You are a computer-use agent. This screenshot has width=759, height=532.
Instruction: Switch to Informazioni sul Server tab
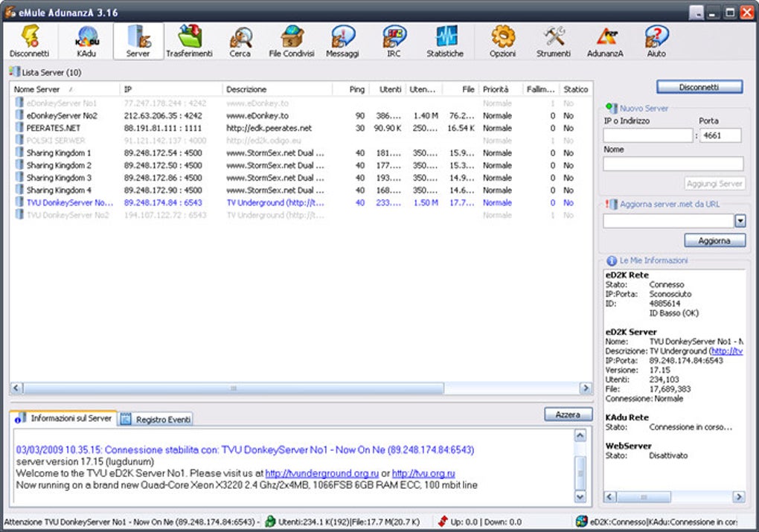64,418
